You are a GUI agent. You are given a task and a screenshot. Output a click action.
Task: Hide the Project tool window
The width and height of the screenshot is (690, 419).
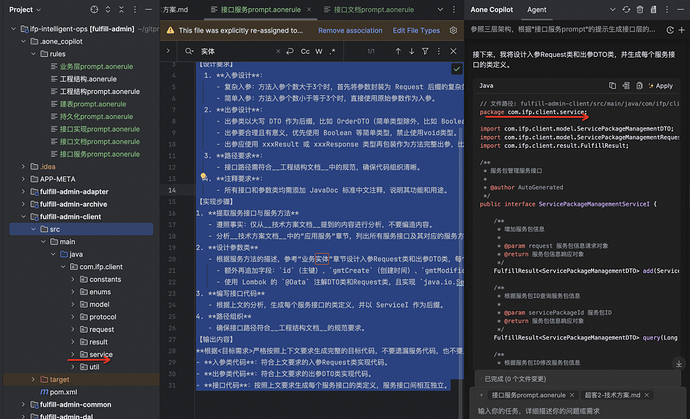(x=149, y=9)
